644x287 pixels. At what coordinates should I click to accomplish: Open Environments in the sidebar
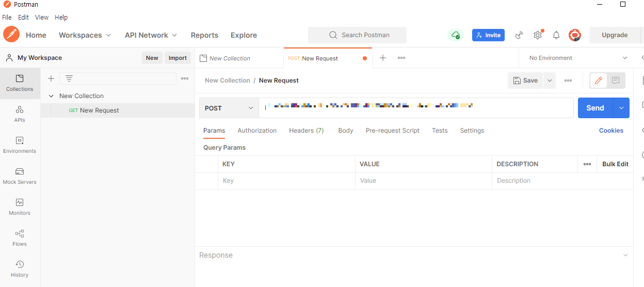[20, 145]
